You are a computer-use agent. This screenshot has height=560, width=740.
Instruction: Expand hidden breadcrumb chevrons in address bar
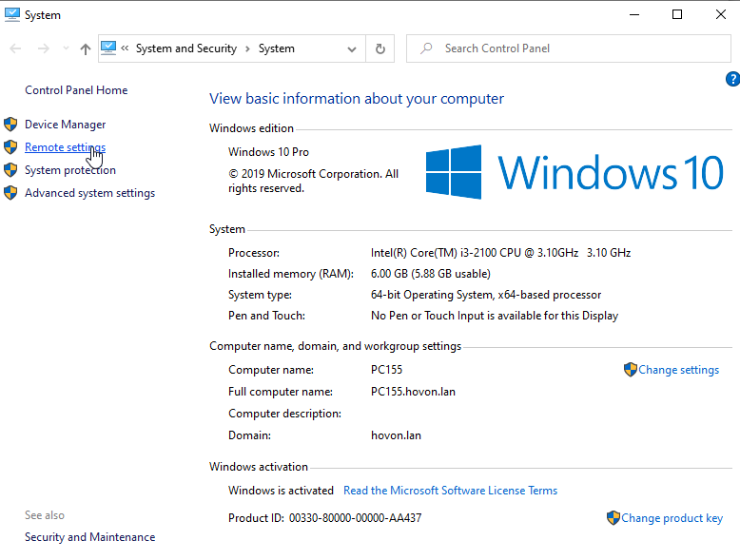(125, 48)
